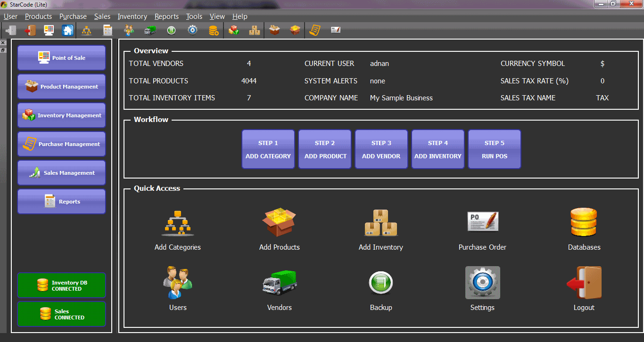Click the reports document toolbar icon
The width and height of the screenshot is (644, 342).
click(108, 31)
